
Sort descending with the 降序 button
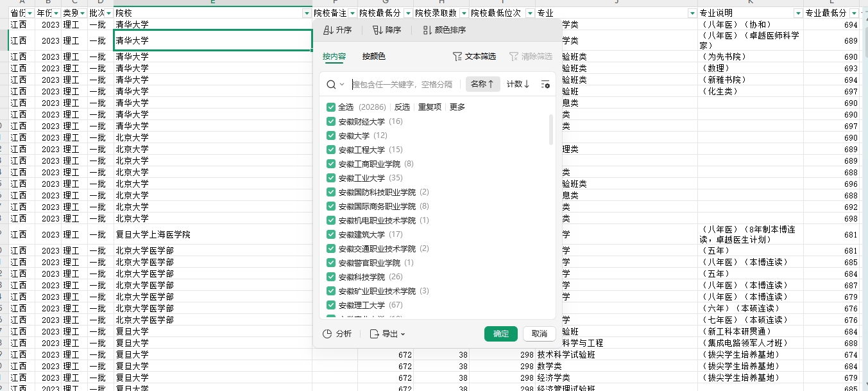[x=387, y=30]
